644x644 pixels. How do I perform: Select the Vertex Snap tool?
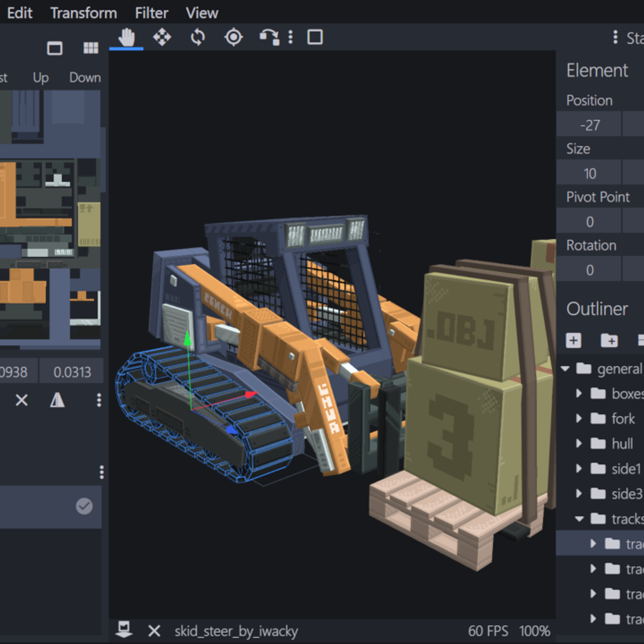click(270, 37)
